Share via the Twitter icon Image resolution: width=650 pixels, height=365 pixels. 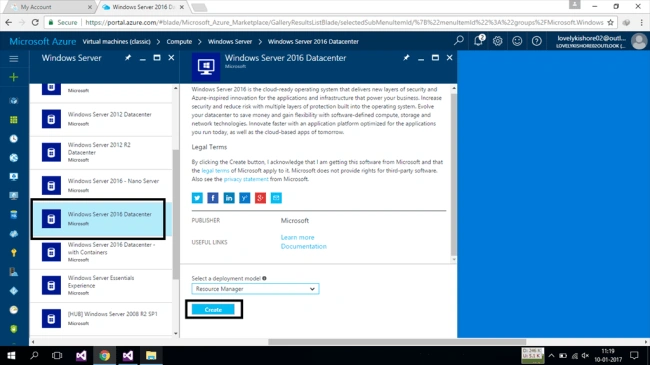[197, 198]
